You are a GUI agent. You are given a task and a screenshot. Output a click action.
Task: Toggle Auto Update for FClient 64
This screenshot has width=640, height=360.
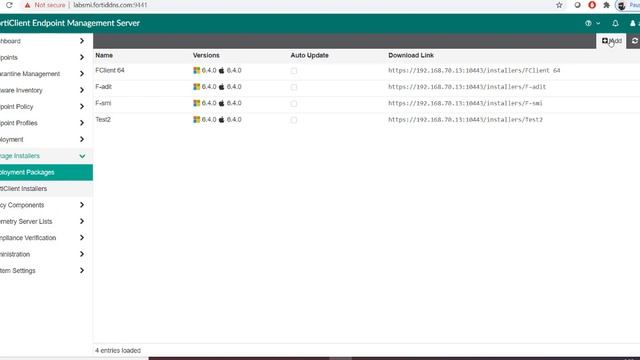294,71
